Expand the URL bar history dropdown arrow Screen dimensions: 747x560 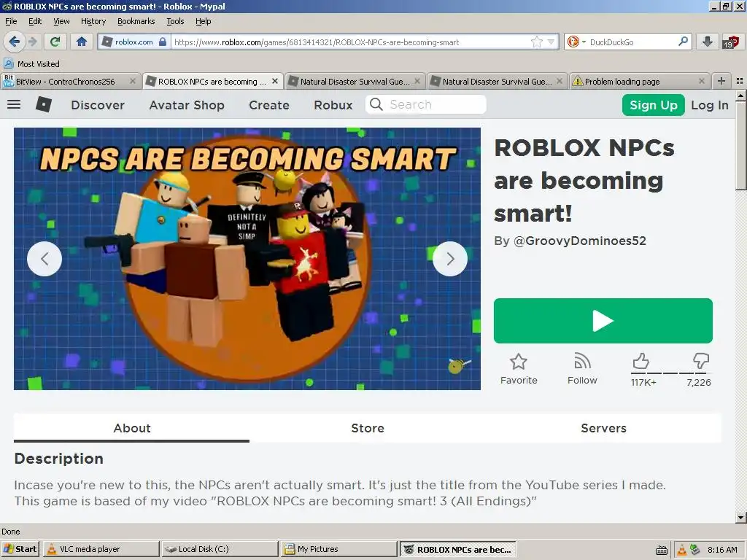pos(551,42)
